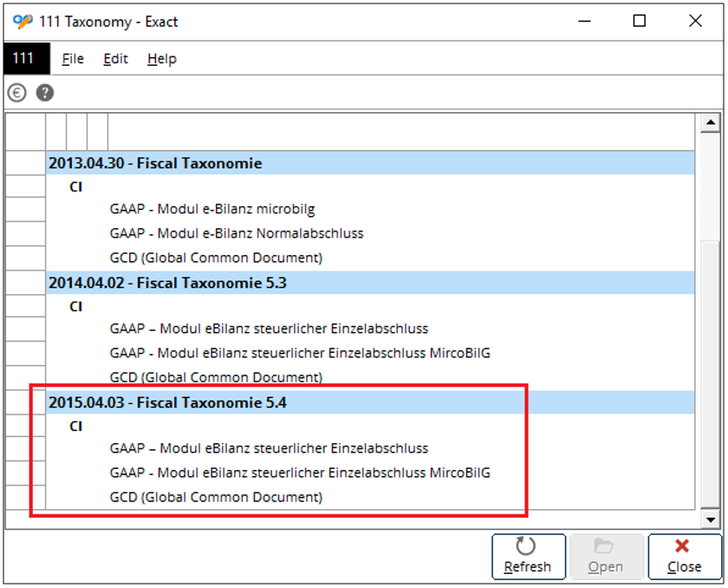728x588 pixels.
Task: Click scrollbar down arrow
Action: pos(711,519)
